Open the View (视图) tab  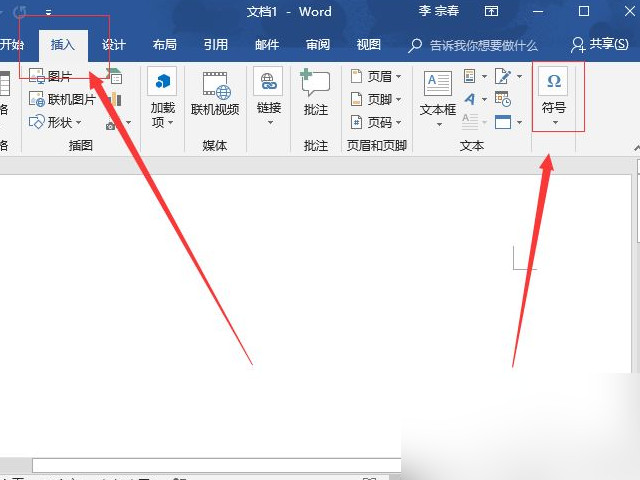click(369, 44)
